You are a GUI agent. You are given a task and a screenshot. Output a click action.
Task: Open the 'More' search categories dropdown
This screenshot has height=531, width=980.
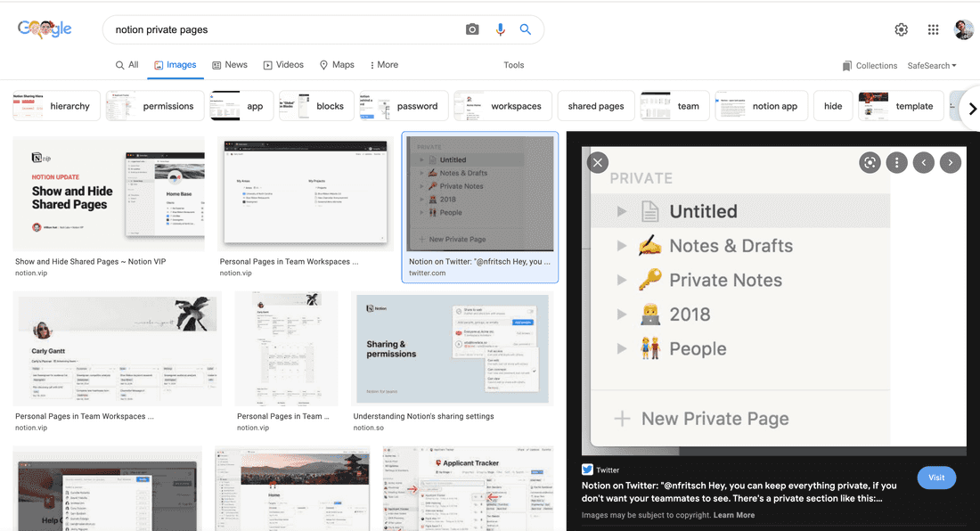coord(383,64)
